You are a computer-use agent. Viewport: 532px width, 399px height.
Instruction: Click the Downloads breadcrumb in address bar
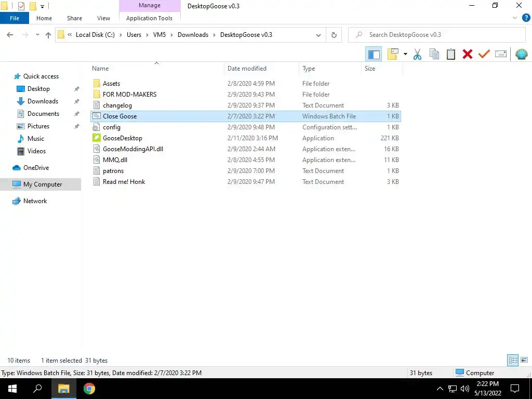193,35
